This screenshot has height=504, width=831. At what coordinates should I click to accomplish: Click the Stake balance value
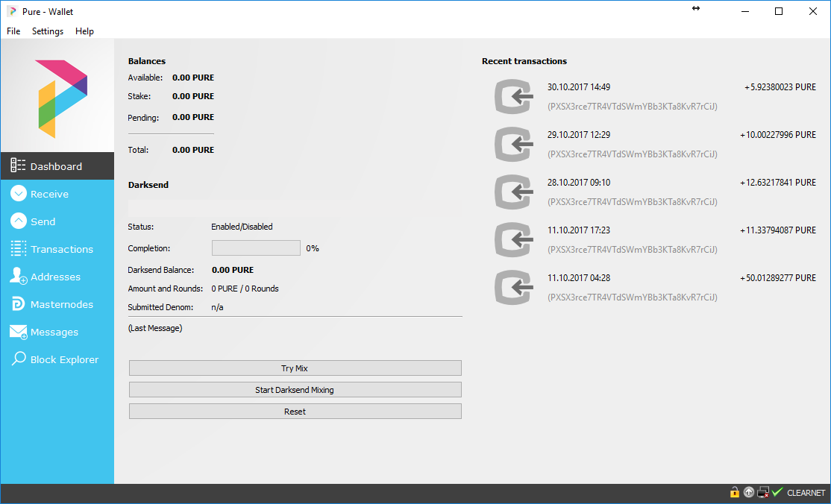click(193, 96)
